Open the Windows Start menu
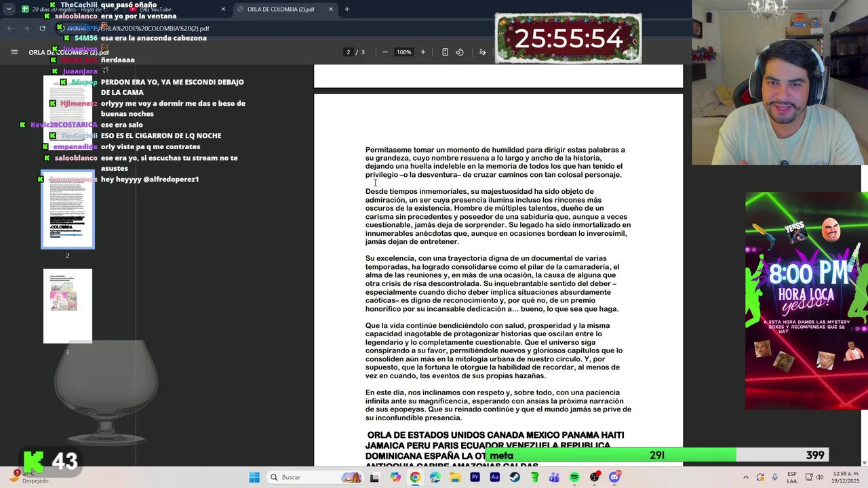 coord(254,477)
